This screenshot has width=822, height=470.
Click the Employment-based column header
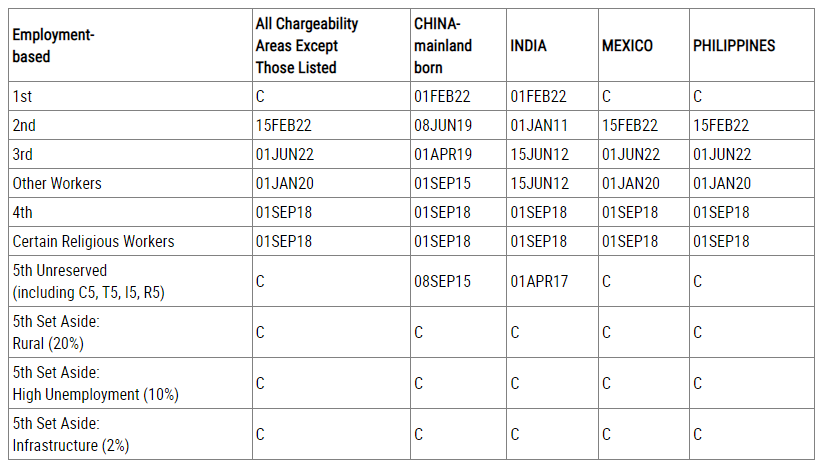[53, 46]
